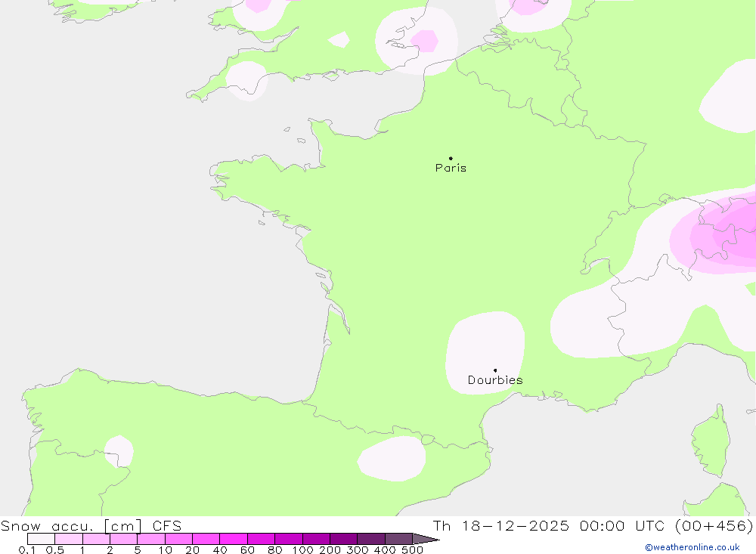Viewport: 756px width, 554px height.
Task: Pick the 80 to 100 cm legend swatch
Action: click(289, 539)
